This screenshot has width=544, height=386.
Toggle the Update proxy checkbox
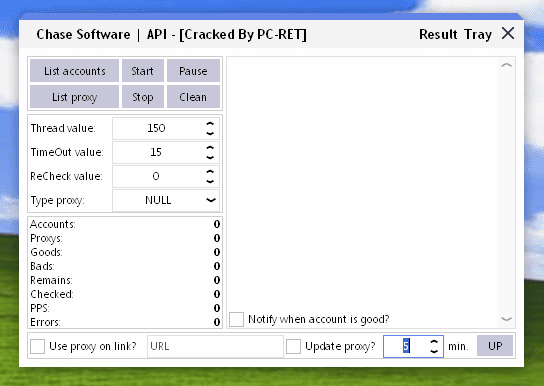tap(293, 346)
